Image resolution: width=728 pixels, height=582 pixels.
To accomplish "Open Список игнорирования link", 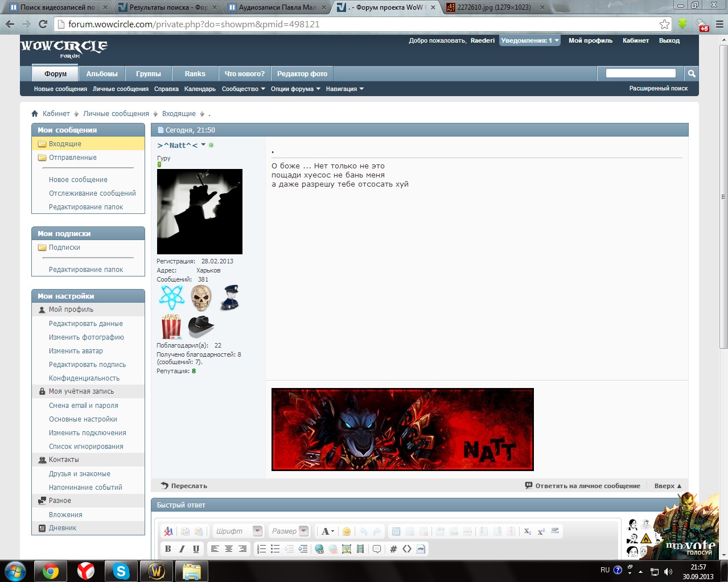I will tap(86, 447).
